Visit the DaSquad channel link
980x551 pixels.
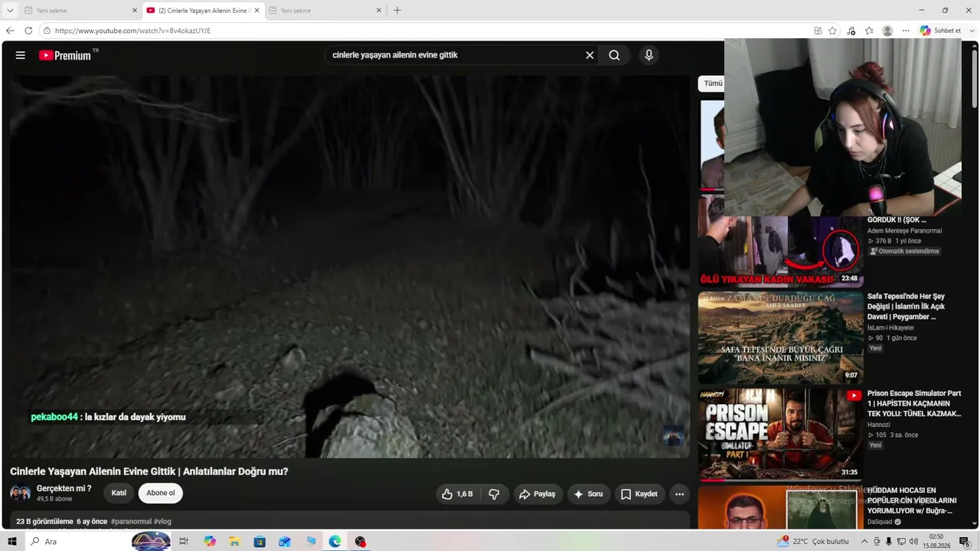[x=880, y=522]
